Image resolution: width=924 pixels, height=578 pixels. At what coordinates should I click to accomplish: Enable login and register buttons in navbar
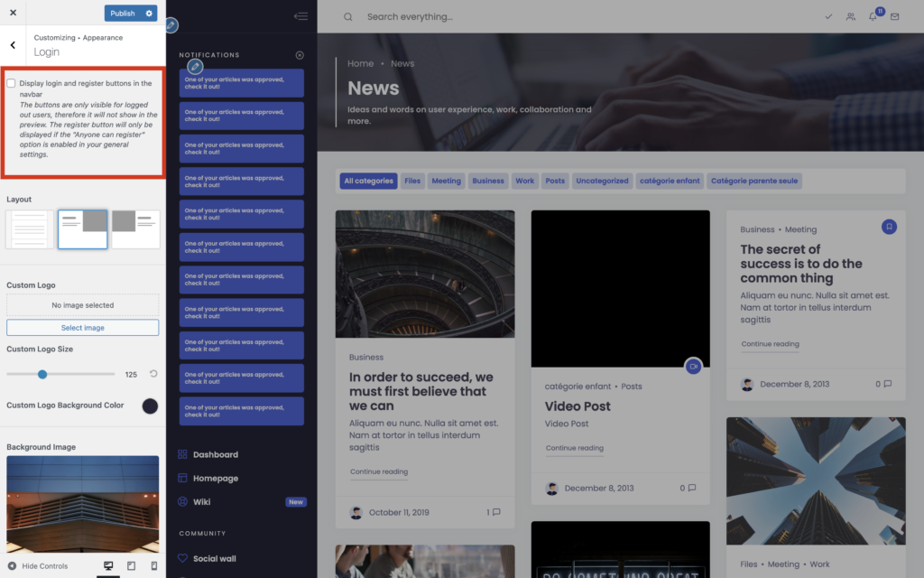coord(11,83)
